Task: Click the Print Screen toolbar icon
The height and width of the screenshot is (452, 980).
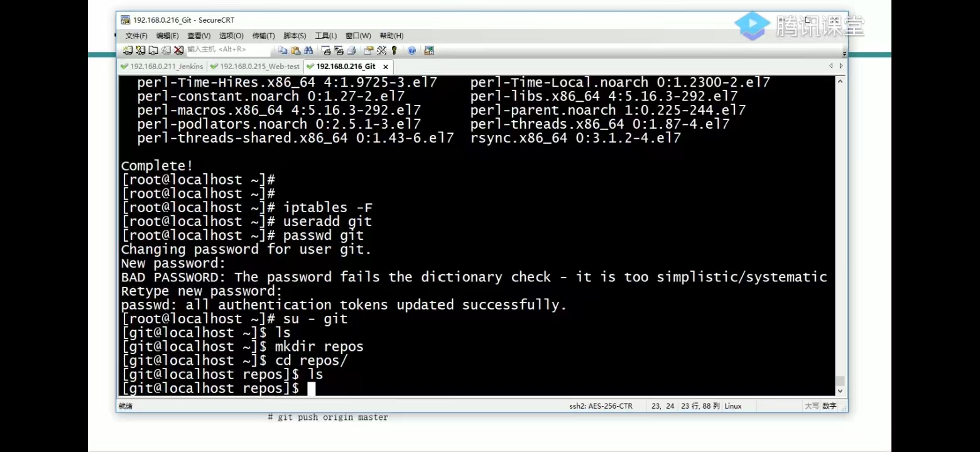Action: pyautogui.click(x=326, y=50)
